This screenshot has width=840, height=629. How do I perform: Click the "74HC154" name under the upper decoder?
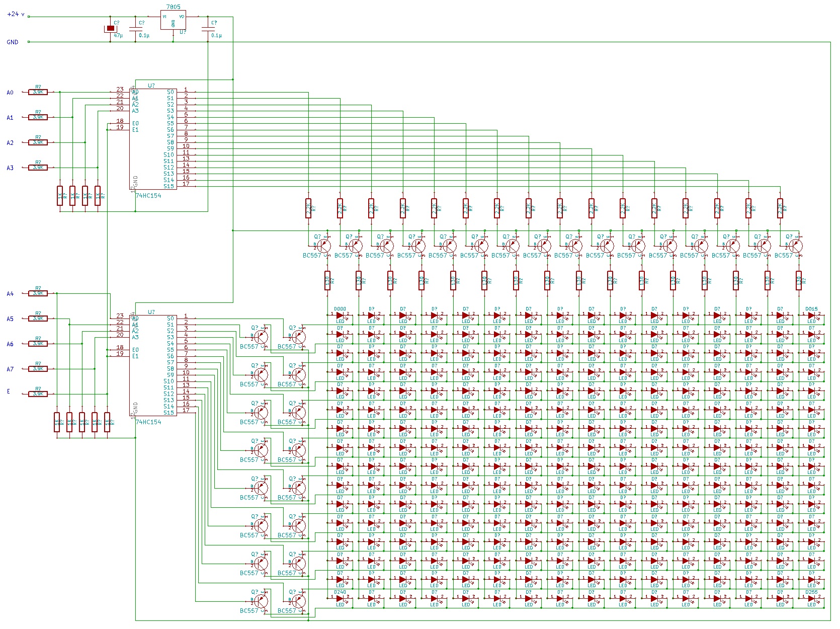pyautogui.click(x=148, y=196)
